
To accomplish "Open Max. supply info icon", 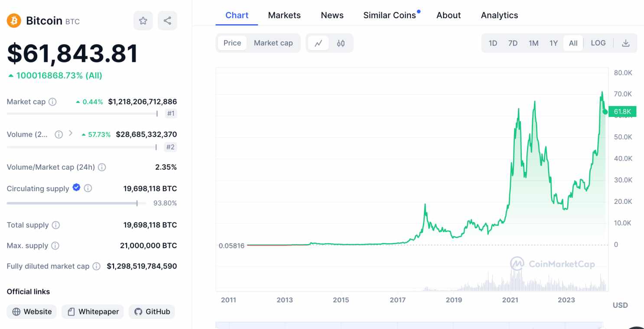I will click(x=55, y=245).
